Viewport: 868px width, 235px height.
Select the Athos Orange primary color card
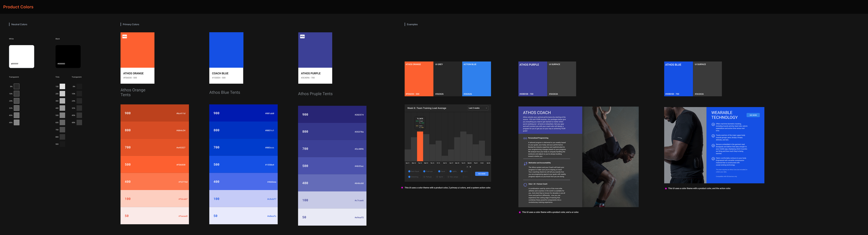(x=137, y=58)
